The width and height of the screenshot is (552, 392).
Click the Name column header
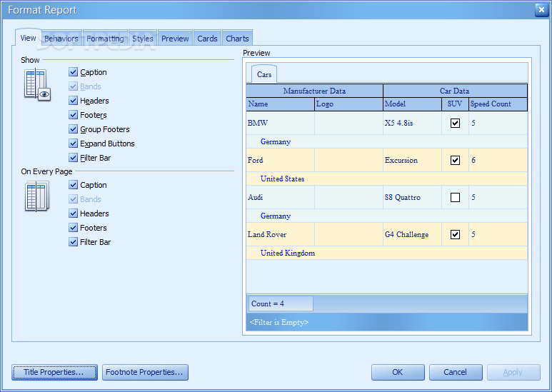click(280, 104)
